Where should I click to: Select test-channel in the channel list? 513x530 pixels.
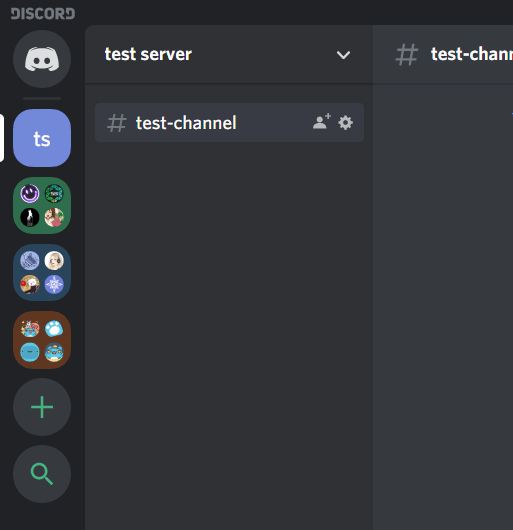pyautogui.click(x=229, y=123)
